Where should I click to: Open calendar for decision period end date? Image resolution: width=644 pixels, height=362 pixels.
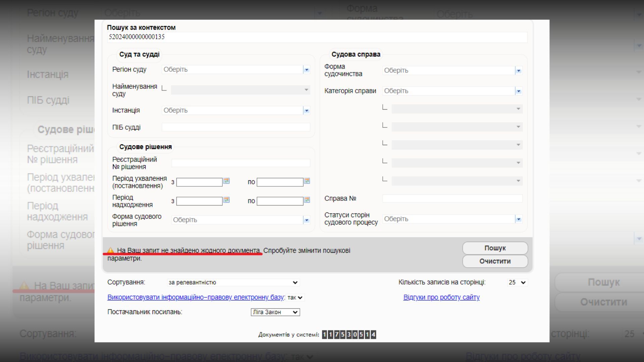(307, 181)
